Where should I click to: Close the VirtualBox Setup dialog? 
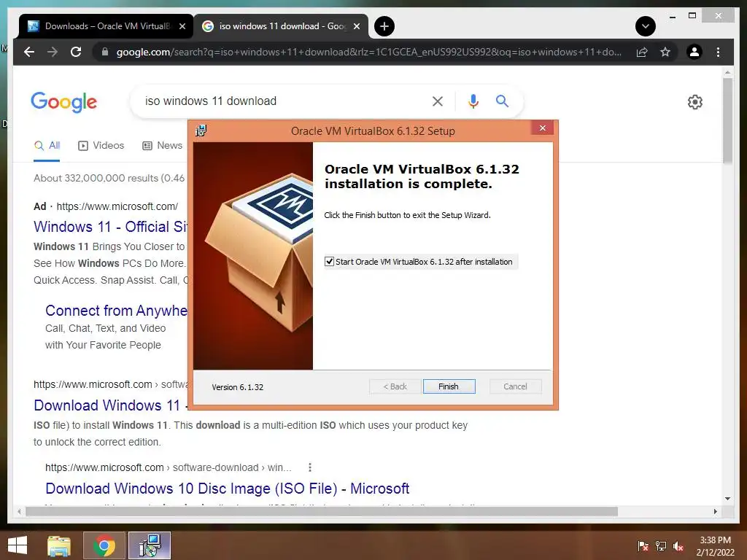click(543, 128)
